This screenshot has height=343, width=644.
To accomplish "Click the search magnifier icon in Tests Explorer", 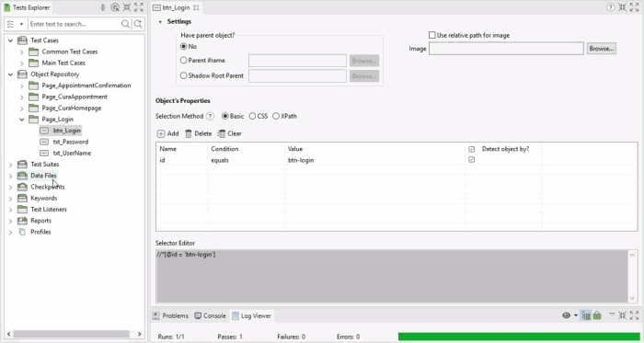I will click(126, 24).
